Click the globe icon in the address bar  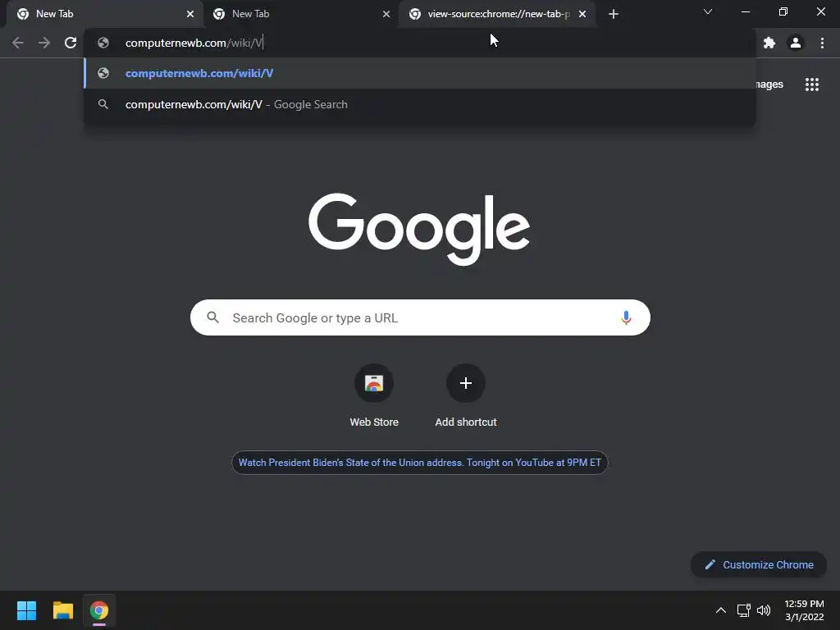tap(103, 43)
